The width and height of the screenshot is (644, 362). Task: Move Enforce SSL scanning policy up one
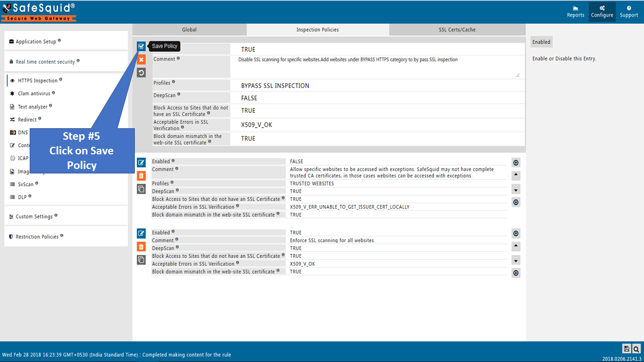(516, 246)
